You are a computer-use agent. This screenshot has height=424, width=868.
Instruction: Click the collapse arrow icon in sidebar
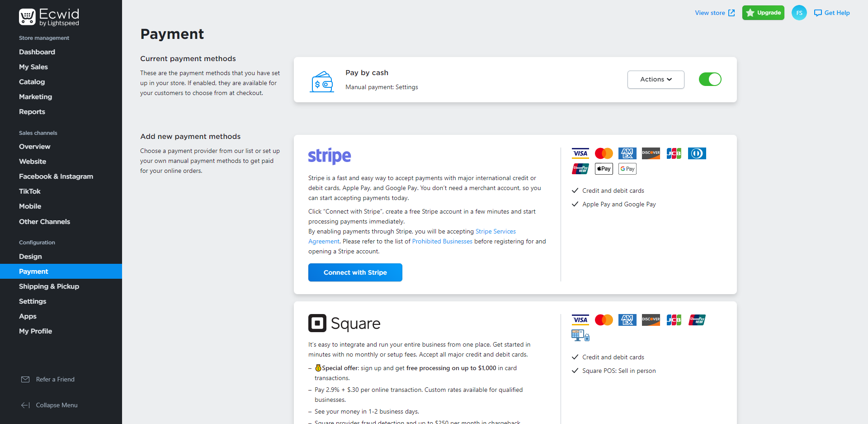[25, 405]
